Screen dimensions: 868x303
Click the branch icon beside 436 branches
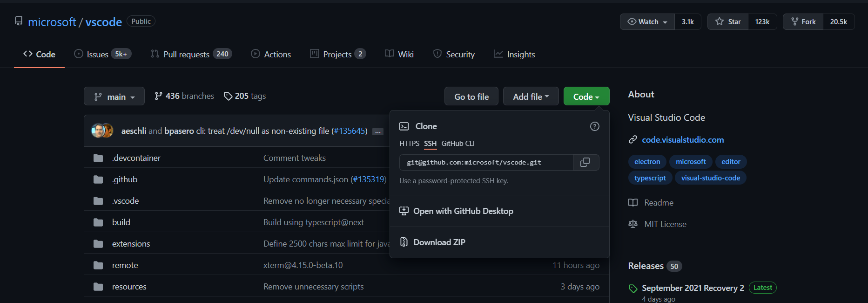pos(159,96)
